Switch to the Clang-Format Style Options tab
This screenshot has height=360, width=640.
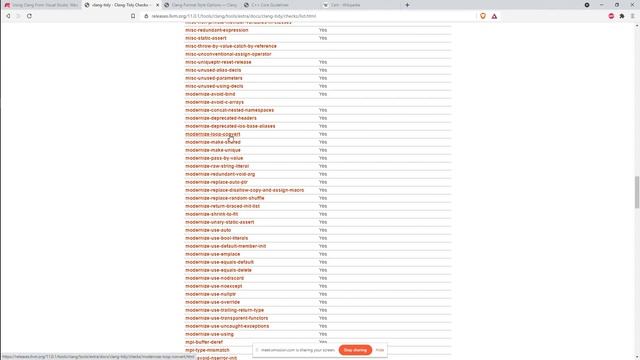[200, 5]
